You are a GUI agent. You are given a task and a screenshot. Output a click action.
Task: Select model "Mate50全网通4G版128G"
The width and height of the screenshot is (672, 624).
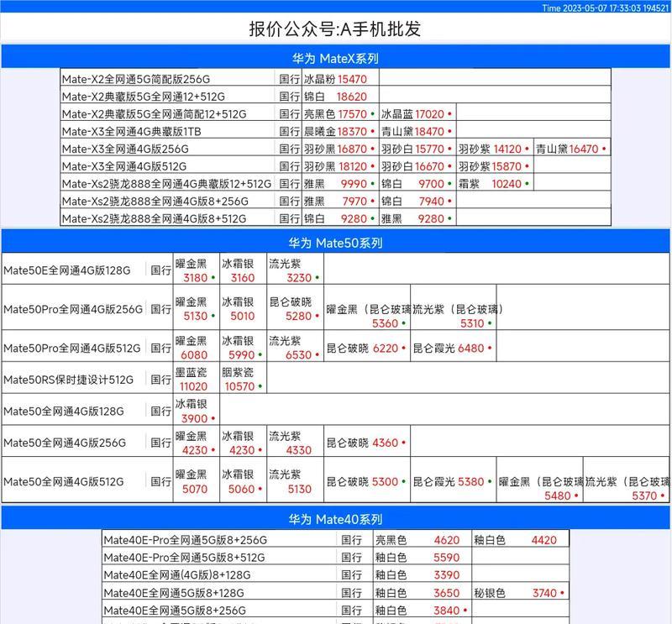tap(64, 412)
